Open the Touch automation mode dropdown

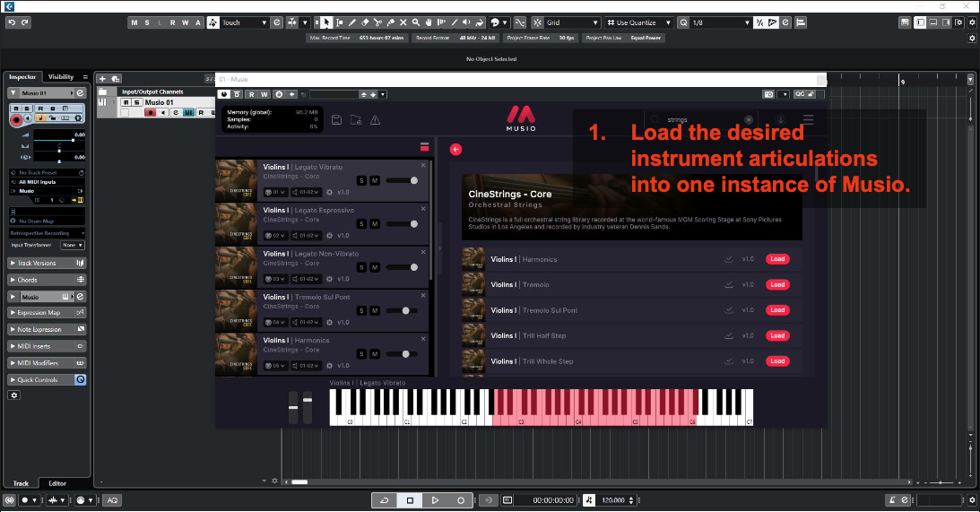click(x=245, y=22)
